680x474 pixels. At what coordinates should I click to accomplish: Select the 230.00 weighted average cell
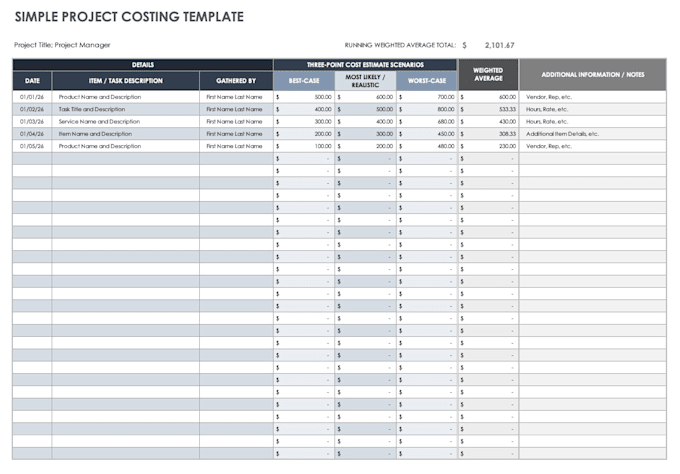tap(488, 146)
